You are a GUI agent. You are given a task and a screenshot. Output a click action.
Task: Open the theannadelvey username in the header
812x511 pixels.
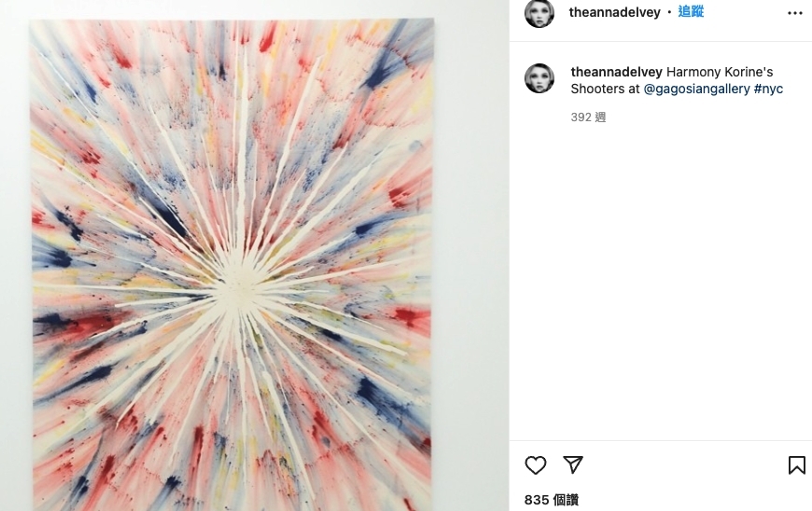[615, 12]
